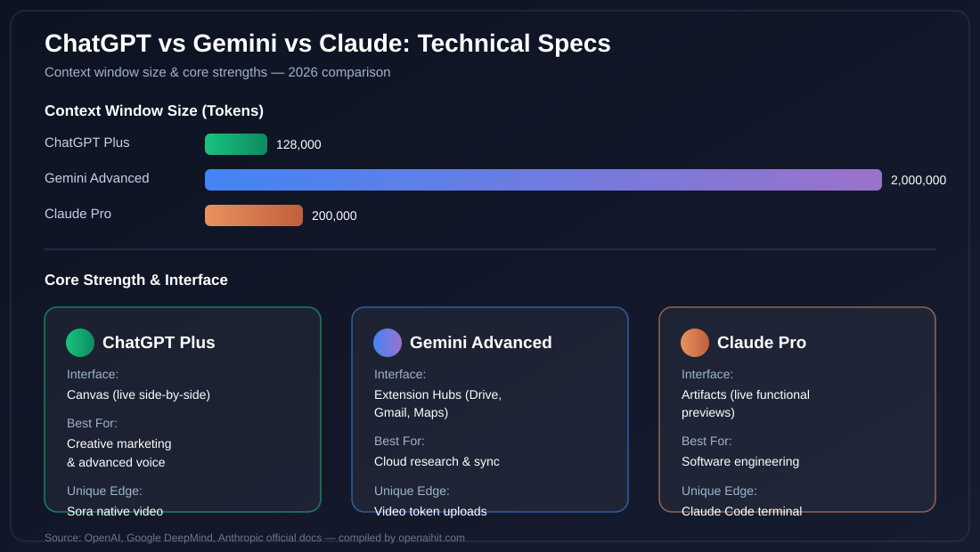Click the '128,000' token value
Image resolution: width=980 pixels, height=552 pixels.
coord(298,145)
